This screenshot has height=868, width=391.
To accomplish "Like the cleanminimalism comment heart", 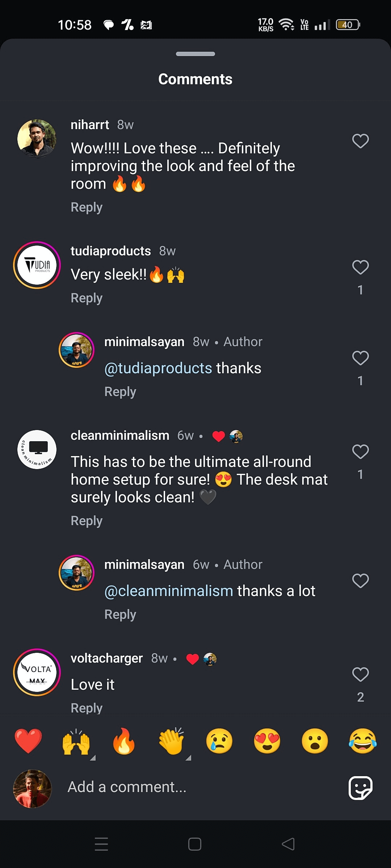I will (x=360, y=452).
